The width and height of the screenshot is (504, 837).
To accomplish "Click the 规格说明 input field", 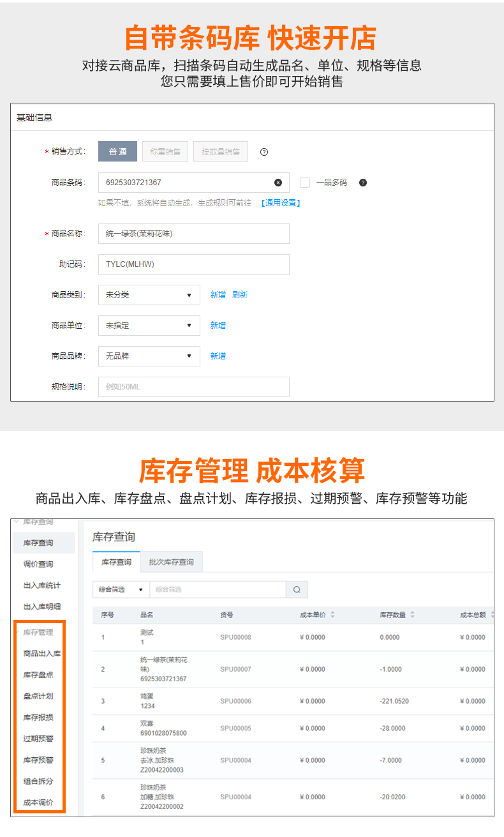I will coord(193,387).
